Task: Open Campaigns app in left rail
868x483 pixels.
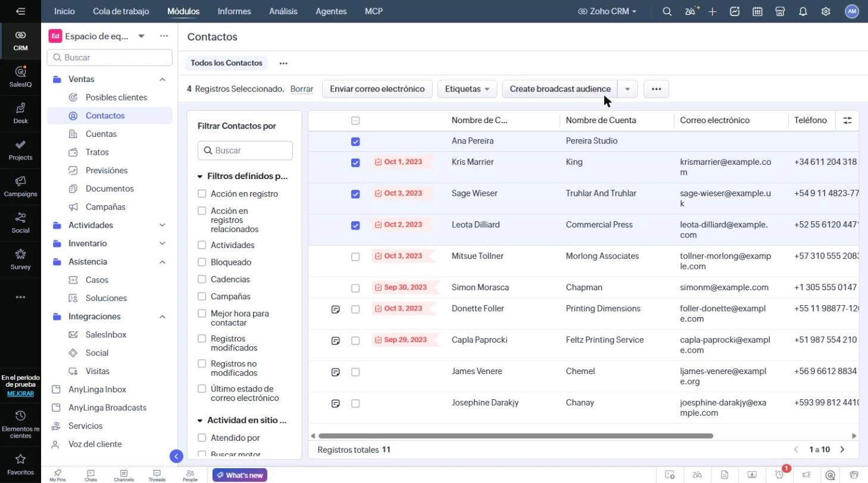Action: point(20,186)
